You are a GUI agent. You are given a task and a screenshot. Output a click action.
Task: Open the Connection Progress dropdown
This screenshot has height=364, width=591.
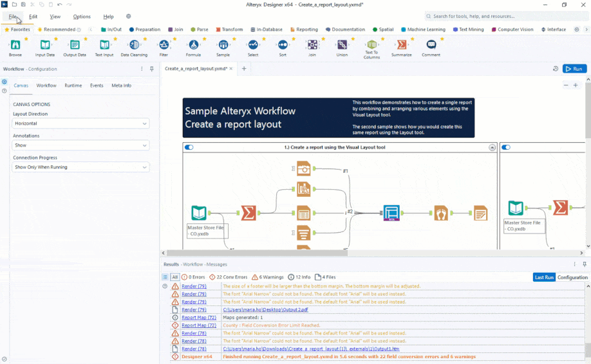80,167
